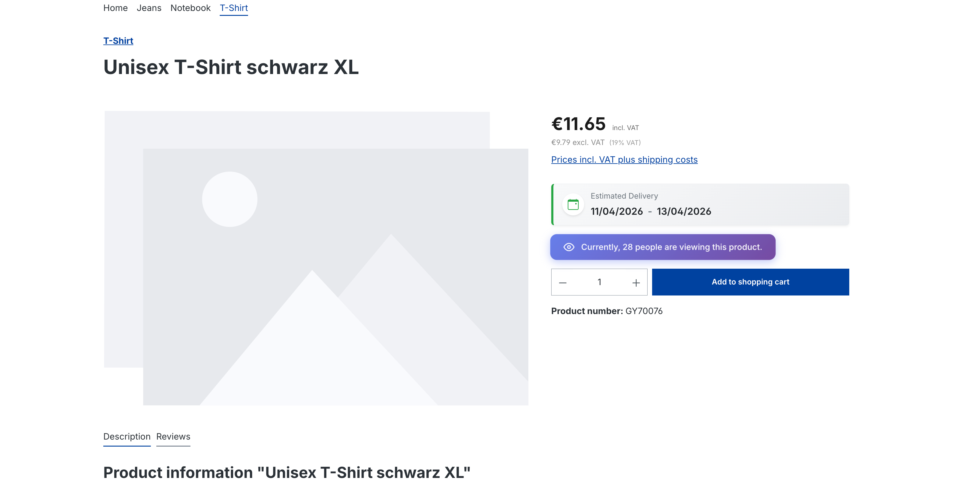Open the shipping costs price link
980x488 pixels.
[x=624, y=160]
